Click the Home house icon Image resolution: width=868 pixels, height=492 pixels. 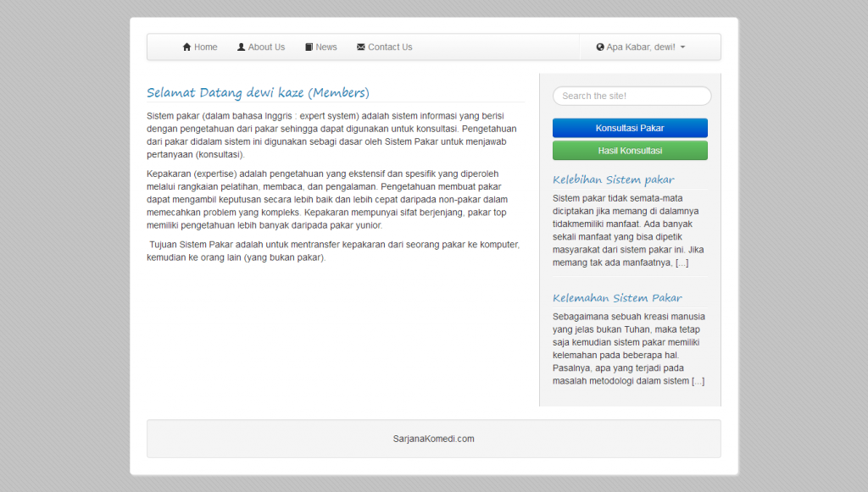186,47
